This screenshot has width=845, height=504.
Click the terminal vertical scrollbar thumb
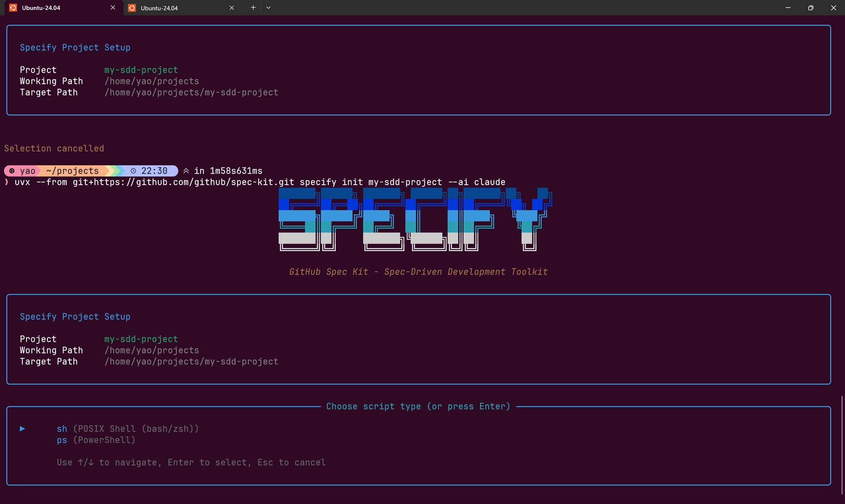[x=842, y=445]
